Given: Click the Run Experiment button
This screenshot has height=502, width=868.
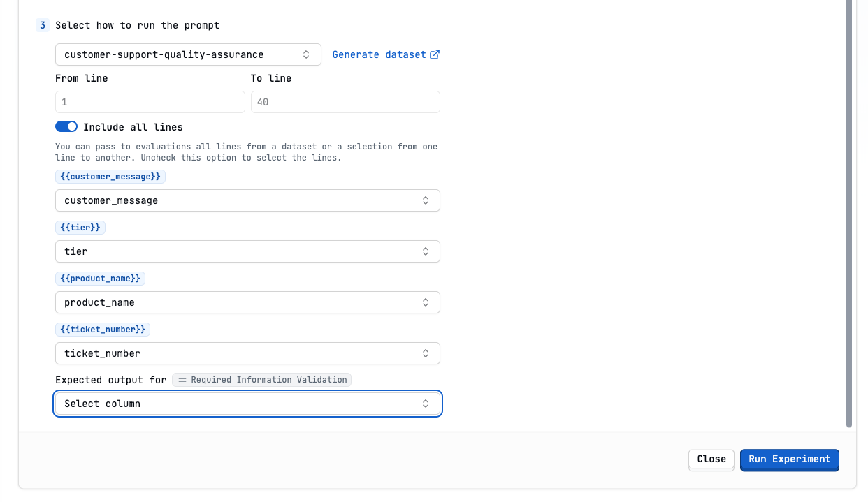Looking at the screenshot, I should tap(789, 459).
